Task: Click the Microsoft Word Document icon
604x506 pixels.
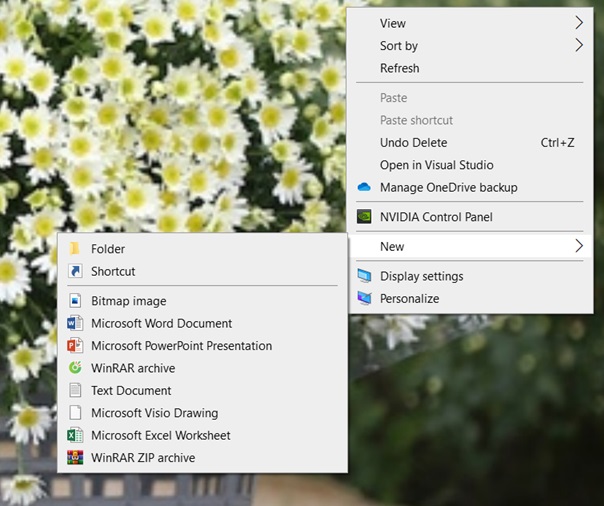Action: pos(74,324)
